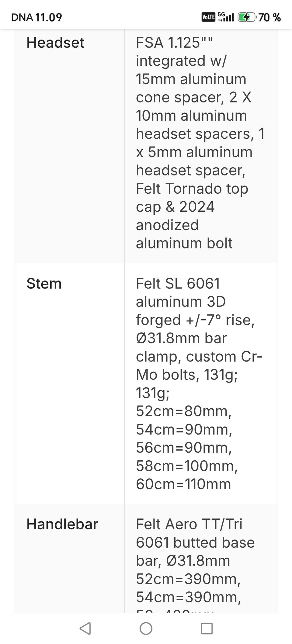The image size is (292, 644).
Task: Tap the 11.09 clock in status bar
Action: pyautogui.click(x=49, y=17)
